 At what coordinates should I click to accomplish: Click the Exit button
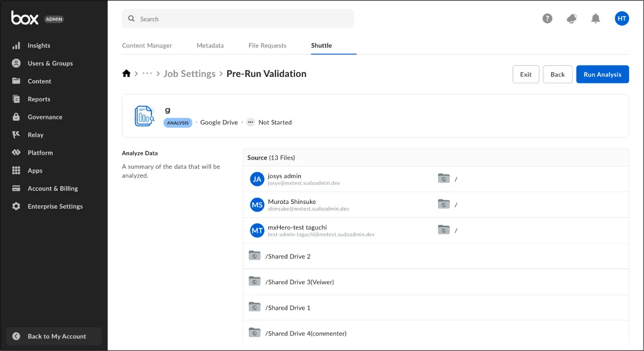[525, 75]
